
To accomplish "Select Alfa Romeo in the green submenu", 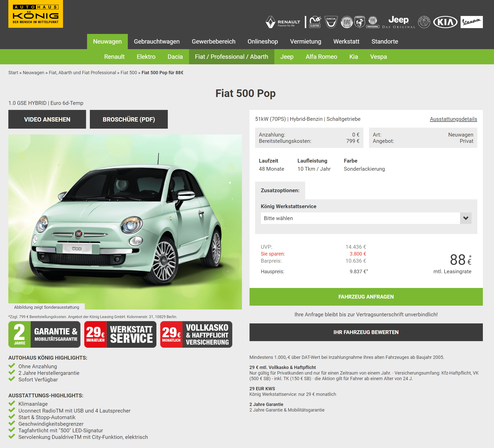I will (x=321, y=57).
